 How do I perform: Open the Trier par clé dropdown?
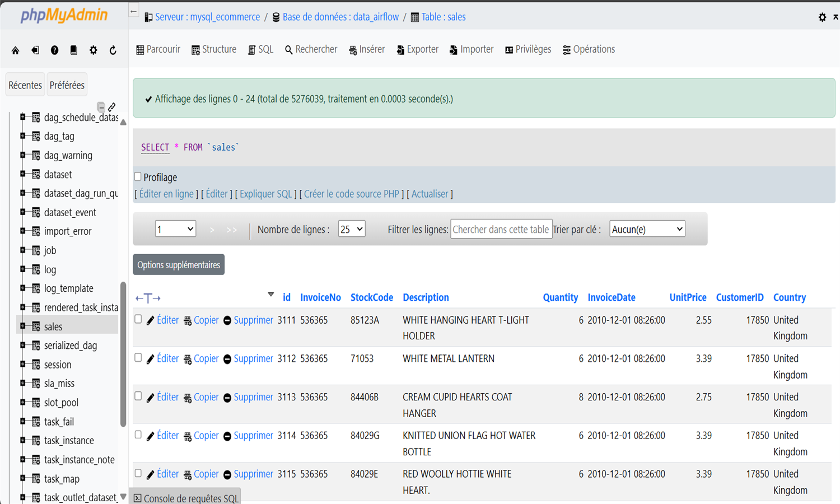point(647,229)
